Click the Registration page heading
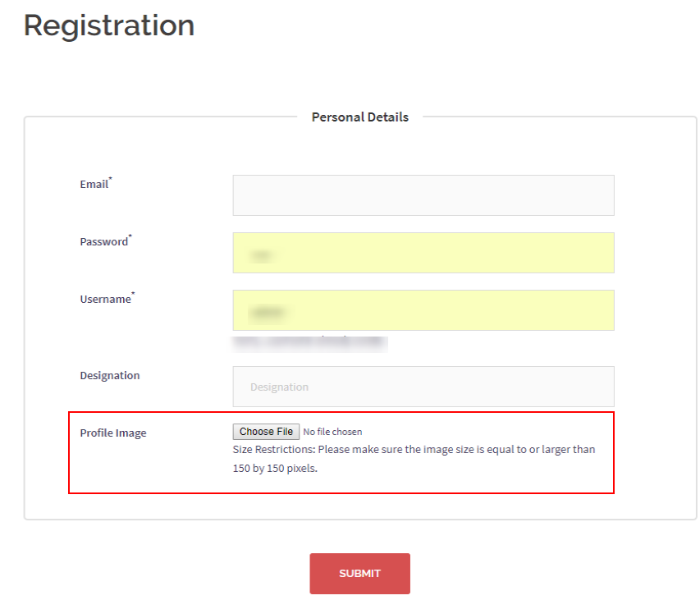Viewport: 700px width, 600px height. pyautogui.click(x=109, y=25)
